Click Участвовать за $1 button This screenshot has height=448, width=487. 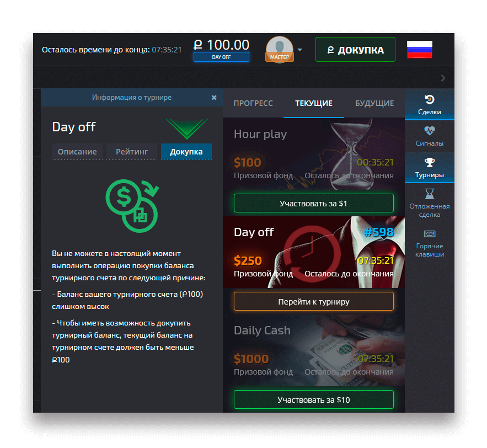click(314, 203)
